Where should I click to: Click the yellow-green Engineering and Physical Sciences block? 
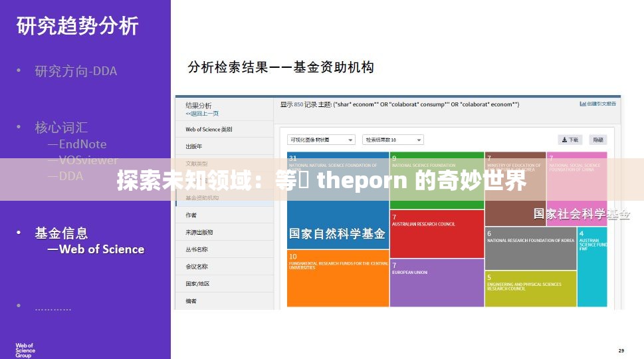click(x=530, y=289)
